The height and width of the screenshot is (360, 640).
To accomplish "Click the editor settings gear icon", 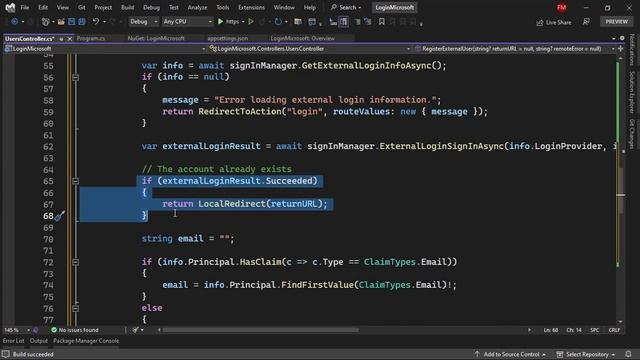I will click(622, 38).
